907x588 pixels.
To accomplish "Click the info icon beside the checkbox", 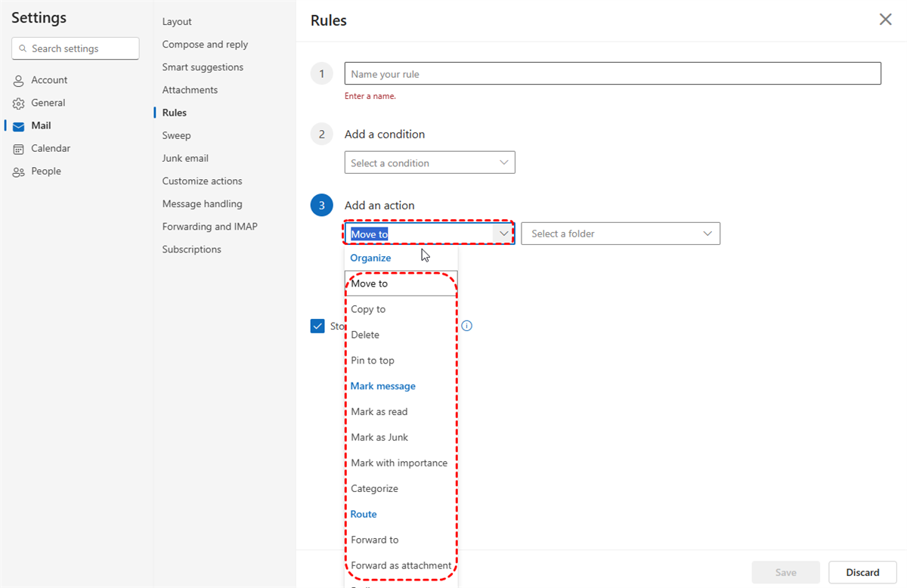I will [467, 326].
